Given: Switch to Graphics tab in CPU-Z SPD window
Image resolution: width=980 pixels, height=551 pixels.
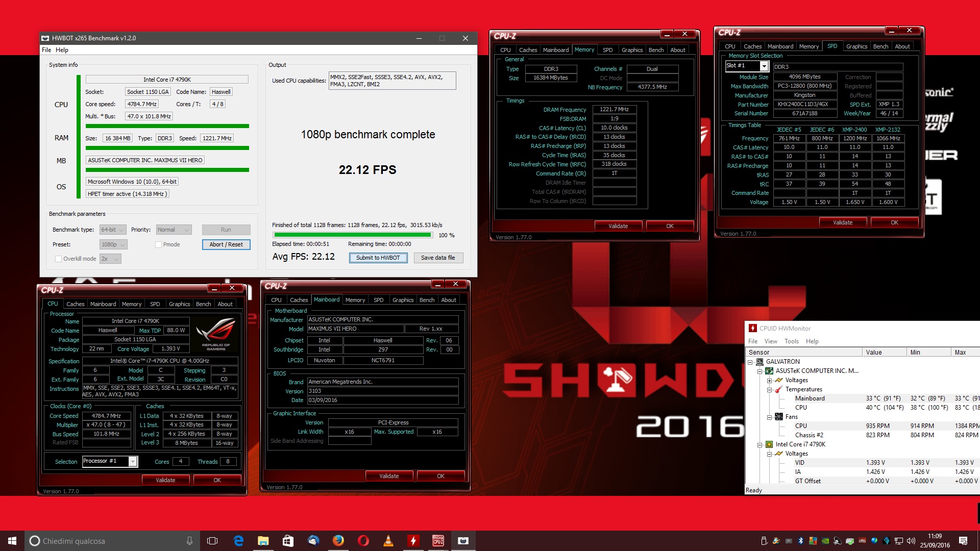Looking at the screenshot, I should [856, 46].
